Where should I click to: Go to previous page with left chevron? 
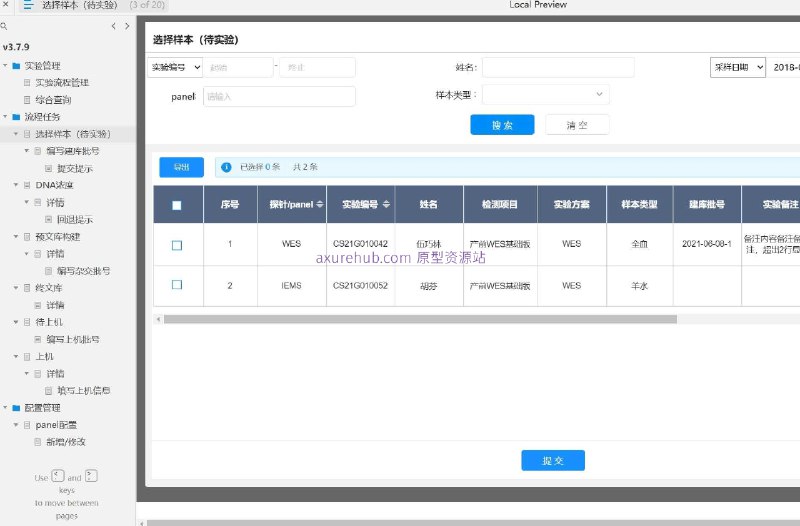113,26
